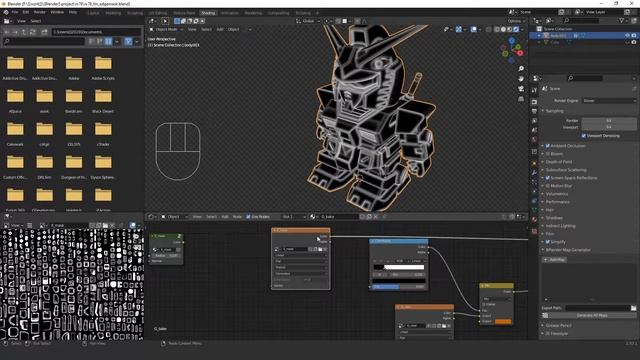Toggle camera view icon in viewport
The height and width of the screenshot is (360, 640).
click(x=521, y=89)
